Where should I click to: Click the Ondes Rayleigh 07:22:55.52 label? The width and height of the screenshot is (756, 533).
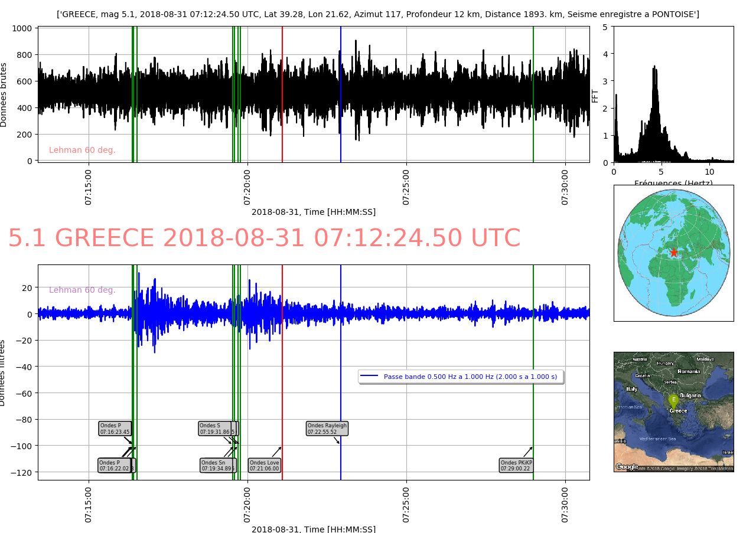pos(327,429)
